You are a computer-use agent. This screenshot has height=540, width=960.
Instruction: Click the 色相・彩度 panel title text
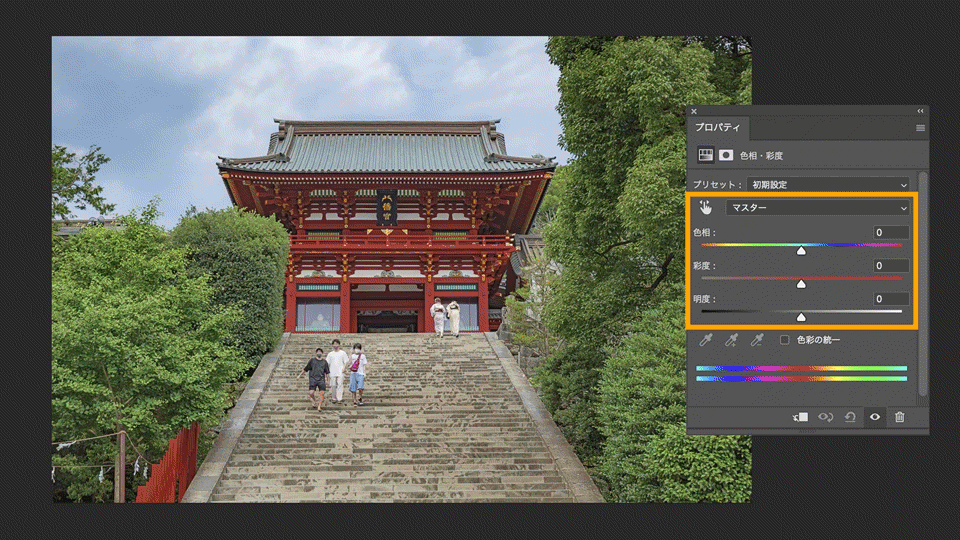762,156
